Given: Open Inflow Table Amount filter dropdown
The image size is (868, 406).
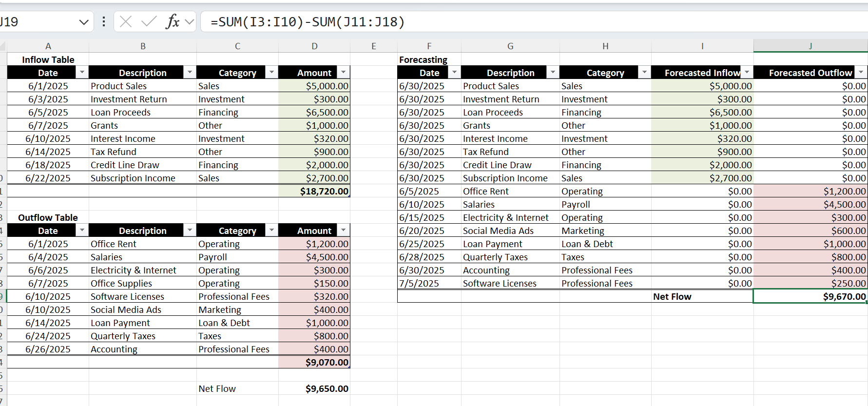Looking at the screenshot, I should [x=344, y=72].
